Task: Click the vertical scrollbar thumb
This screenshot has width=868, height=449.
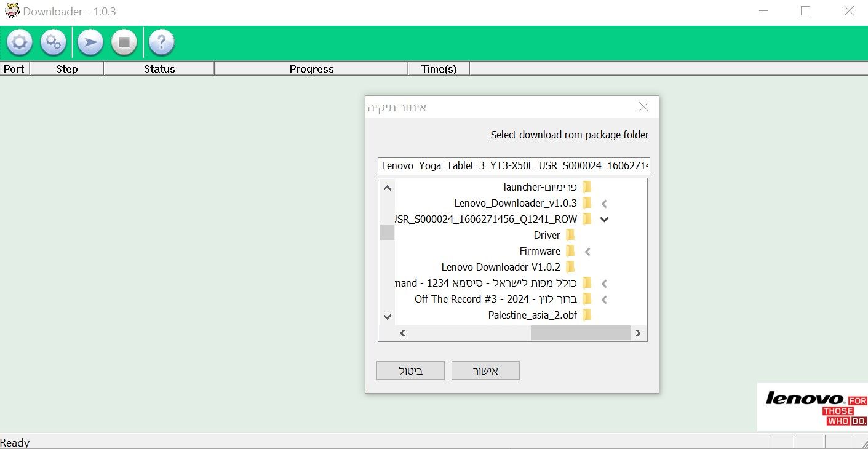Action: (x=387, y=232)
